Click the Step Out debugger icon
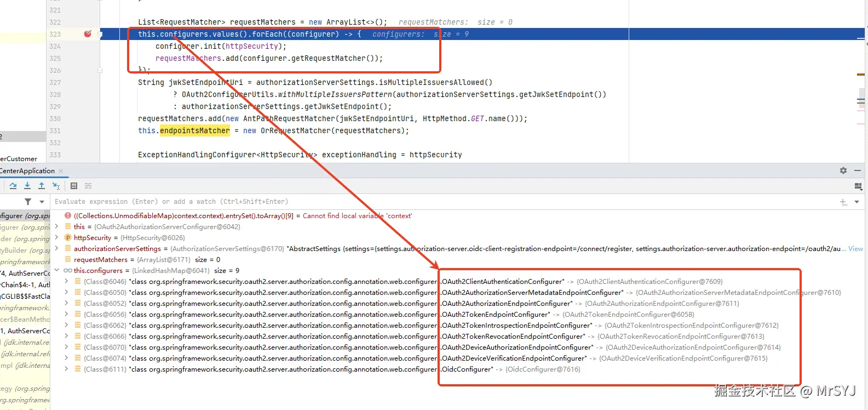The image size is (868, 410). 42,186
